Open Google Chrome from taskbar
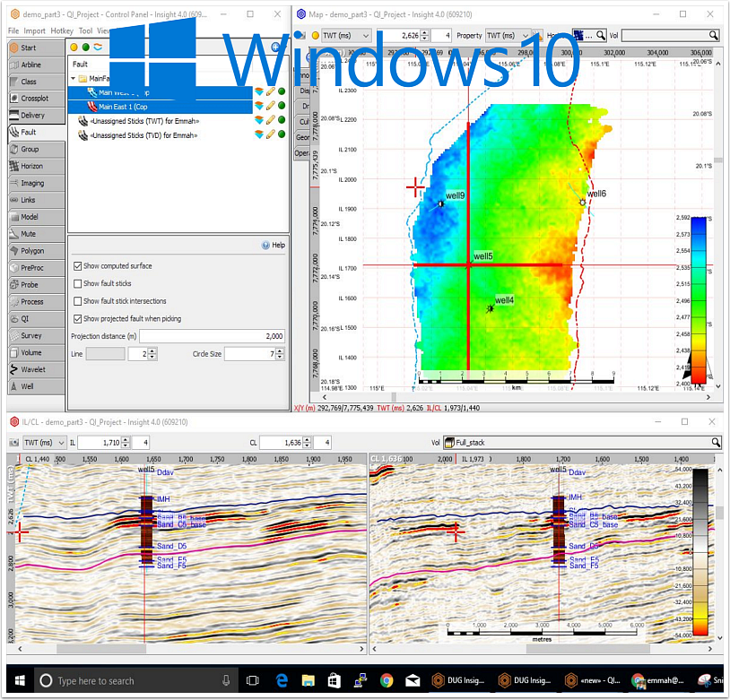 [x=387, y=681]
